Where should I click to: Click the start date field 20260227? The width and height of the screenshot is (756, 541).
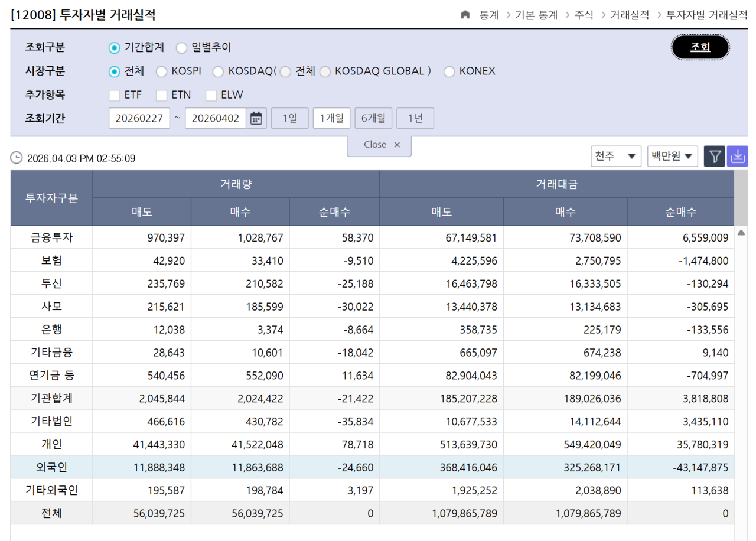[x=139, y=118]
